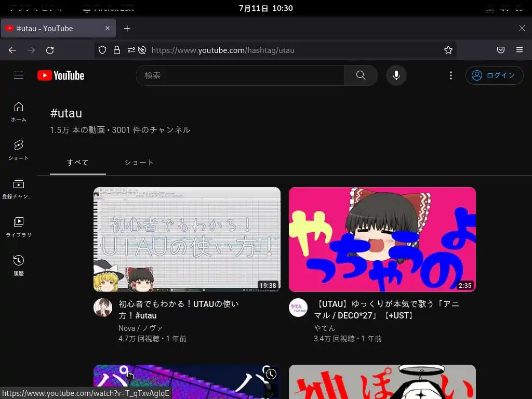Click the search magnifier button
Image resolution: width=532 pixels, height=399 pixels.
[361, 75]
